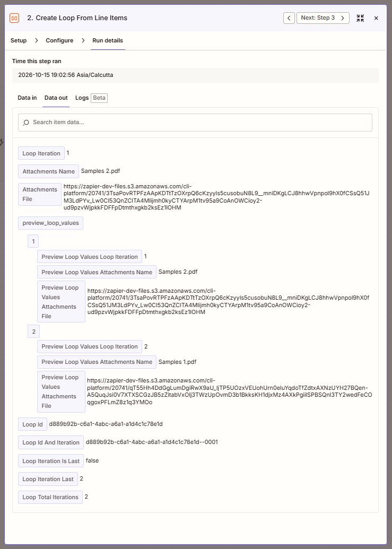Screen dimensions: 392x549
Task: Go to previous step arrow button
Action: (289, 18)
